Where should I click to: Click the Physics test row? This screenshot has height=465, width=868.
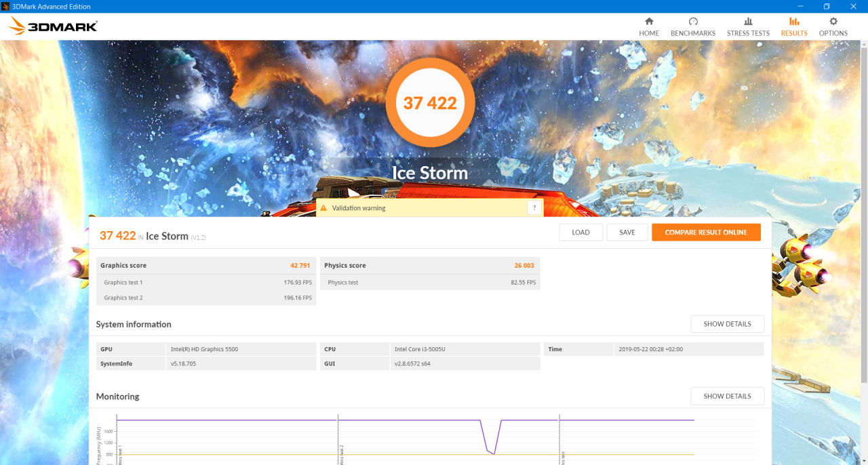[430, 282]
